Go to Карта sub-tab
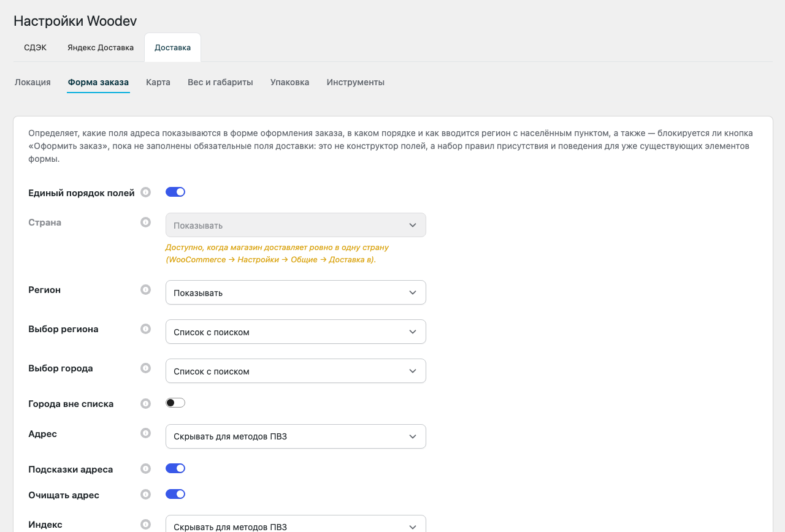This screenshot has height=532, width=785. [x=158, y=82]
